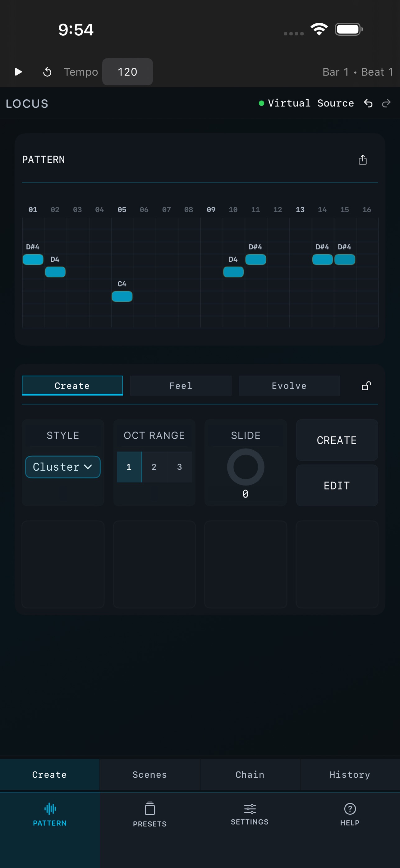Screen dimensions: 400x868
Task: Select the D#4 note at step 11
Action: 255,260
